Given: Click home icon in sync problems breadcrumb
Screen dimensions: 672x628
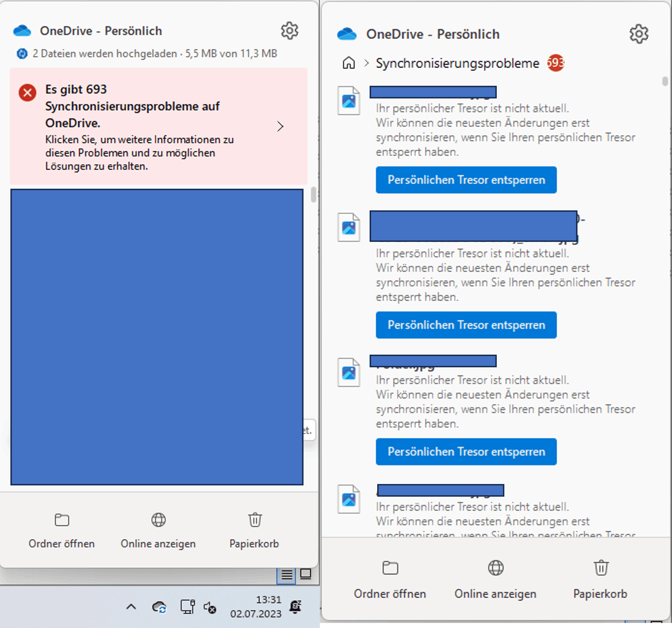Looking at the screenshot, I should pos(349,63).
